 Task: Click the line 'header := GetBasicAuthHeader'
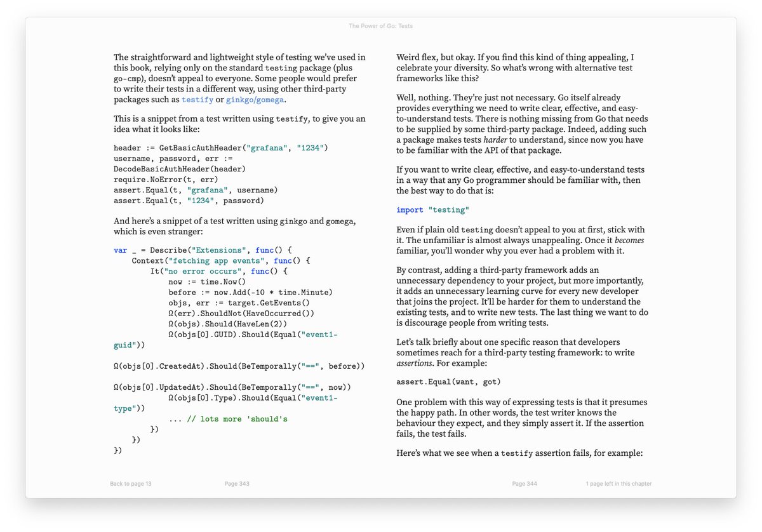coord(220,148)
